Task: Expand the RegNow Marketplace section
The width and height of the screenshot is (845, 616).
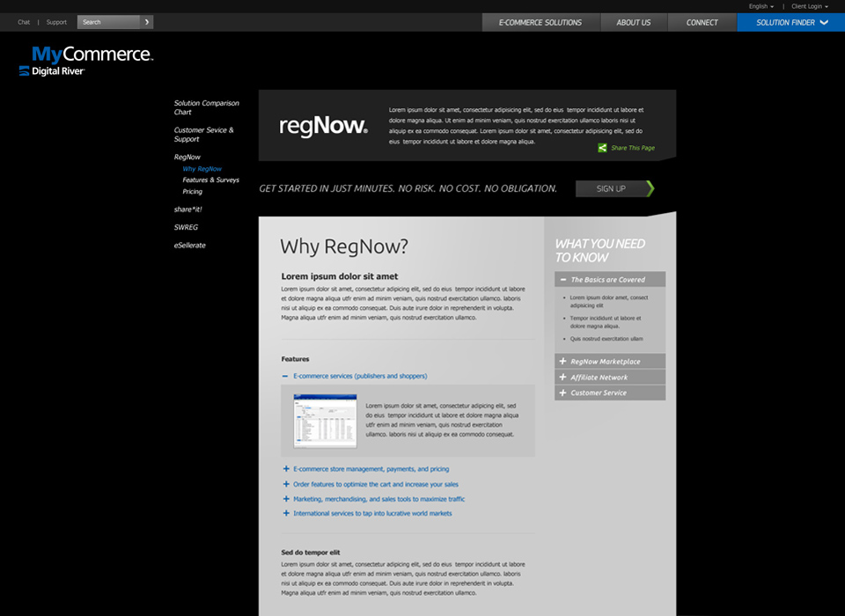Action: (610, 361)
